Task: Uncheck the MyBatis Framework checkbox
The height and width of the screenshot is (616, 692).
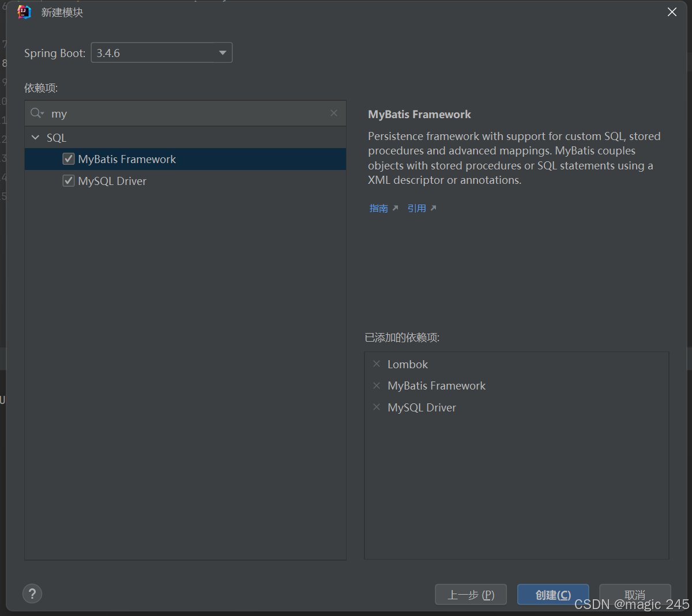Action: (x=69, y=159)
